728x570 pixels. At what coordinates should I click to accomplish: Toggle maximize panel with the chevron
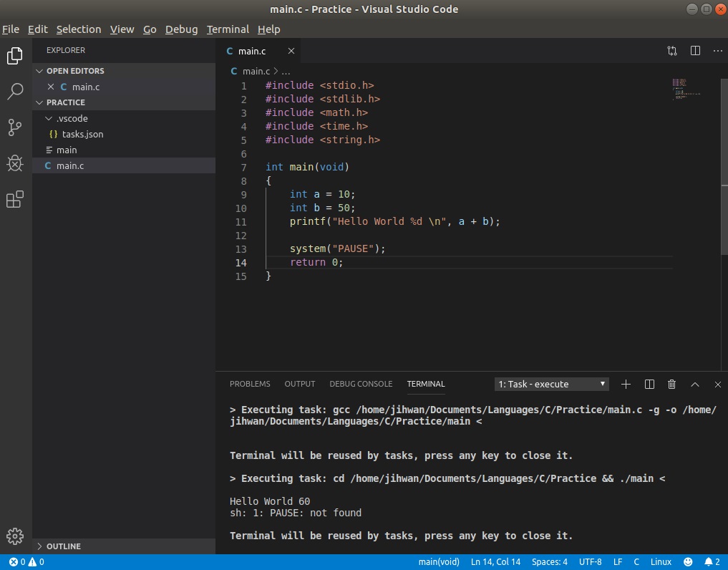tap(694, 384)
